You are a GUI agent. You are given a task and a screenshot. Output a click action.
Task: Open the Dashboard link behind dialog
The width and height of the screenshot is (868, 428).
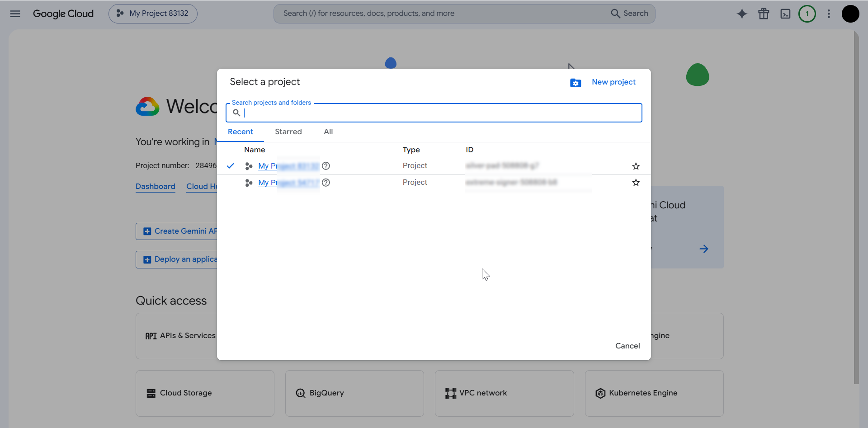[156, 186]
